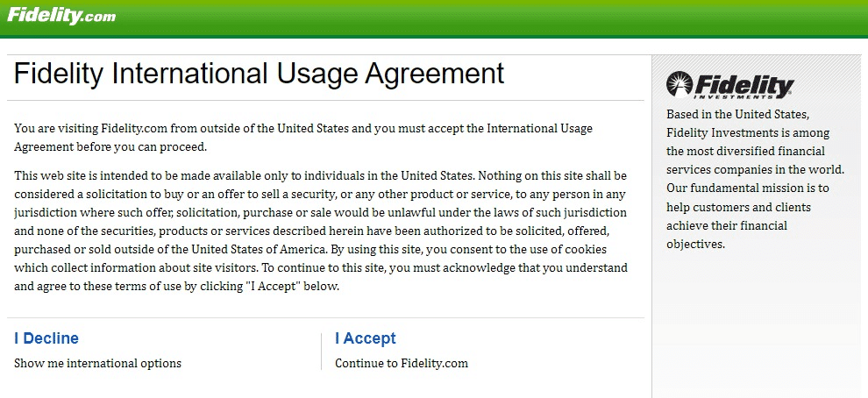Click the Fidelity International Usage Agreement heading
868x398 pixels.
click(x=259, y=75)
